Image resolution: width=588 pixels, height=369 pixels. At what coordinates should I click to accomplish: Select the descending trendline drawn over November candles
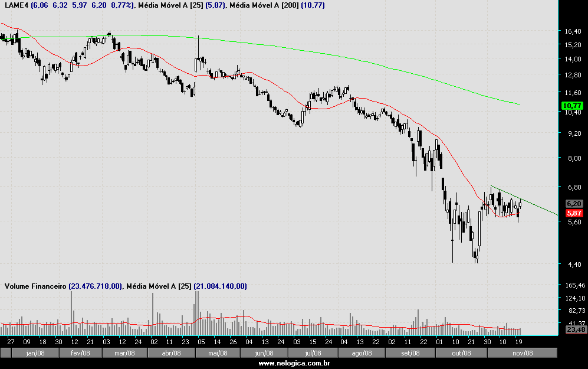click(524, 201)
